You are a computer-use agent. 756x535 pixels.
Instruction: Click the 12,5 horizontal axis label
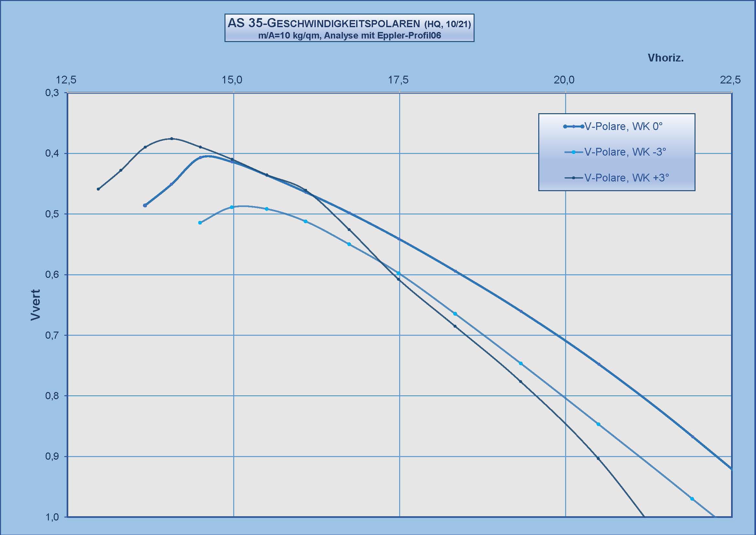66,80
